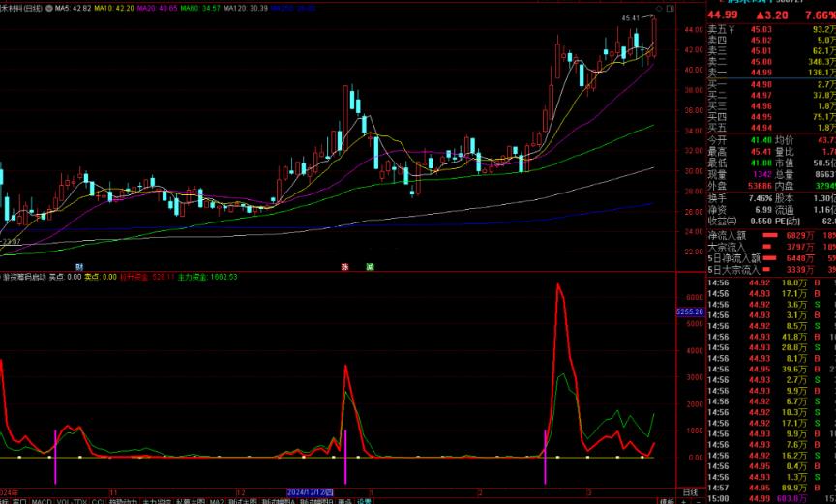Click the 14:56 trade row with 41.8万

tap(771, 337)
